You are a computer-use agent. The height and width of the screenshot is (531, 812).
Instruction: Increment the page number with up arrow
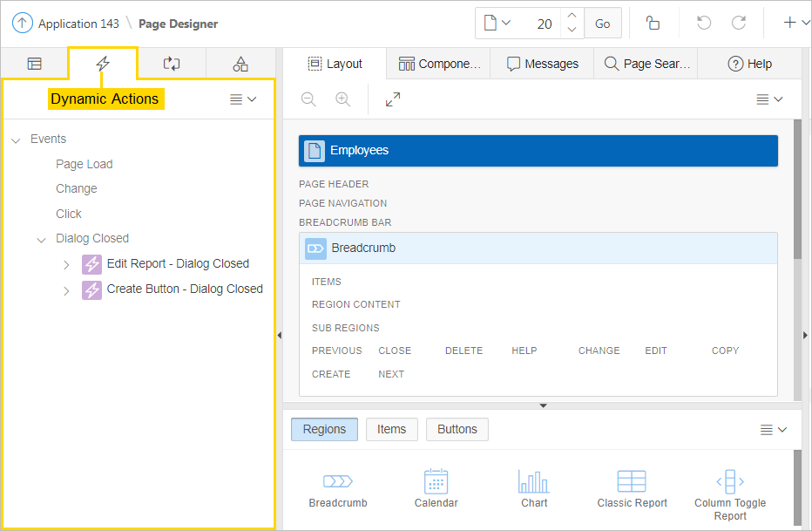click(572, 16)
